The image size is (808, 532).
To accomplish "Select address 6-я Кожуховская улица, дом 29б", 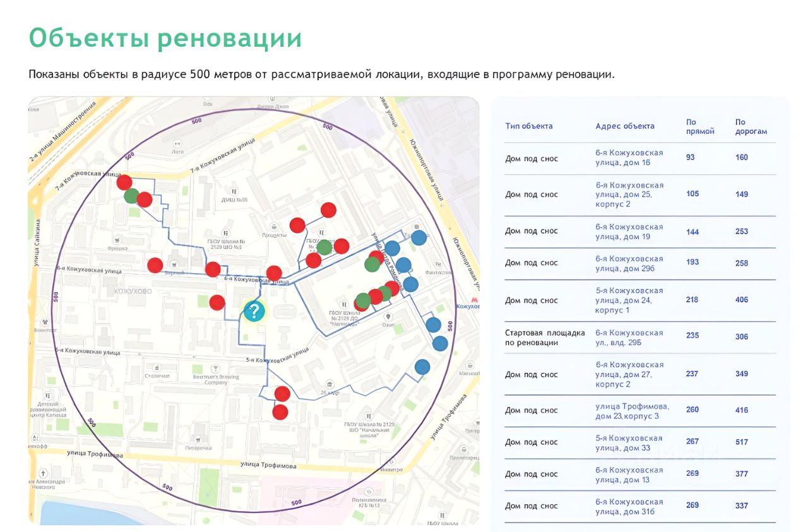I will click(x=629, y=263).
